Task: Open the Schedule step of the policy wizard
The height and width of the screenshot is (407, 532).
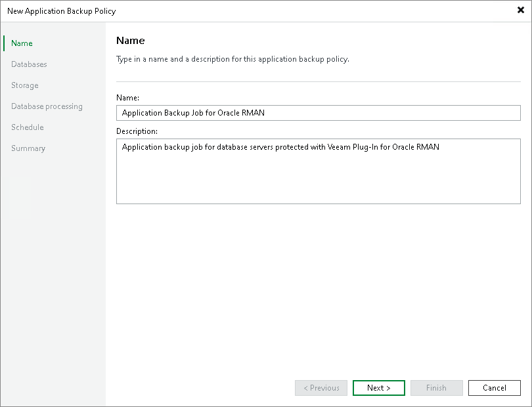Action: 27,127
